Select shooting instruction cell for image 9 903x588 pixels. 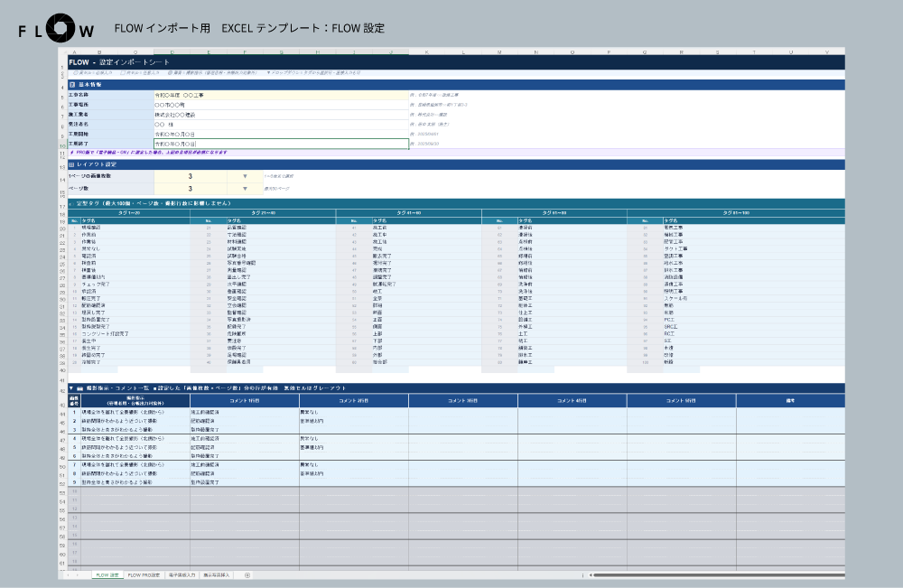(x=135, y=482)
